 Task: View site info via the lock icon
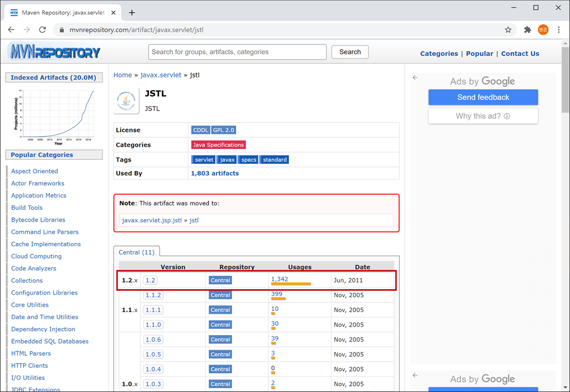[x=62, y=30]
